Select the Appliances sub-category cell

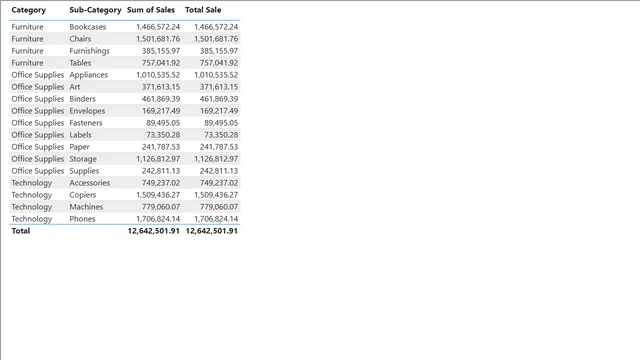[89, 75]
